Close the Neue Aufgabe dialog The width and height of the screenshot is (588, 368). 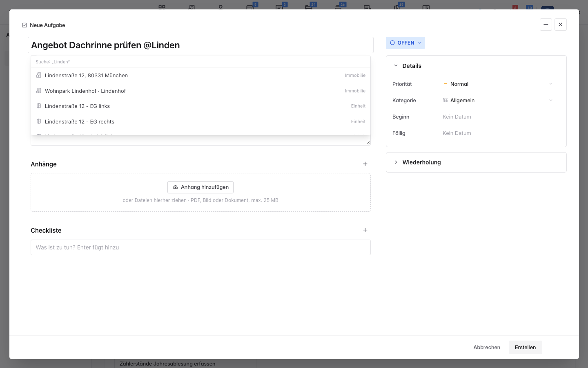[x=561, y=25]
